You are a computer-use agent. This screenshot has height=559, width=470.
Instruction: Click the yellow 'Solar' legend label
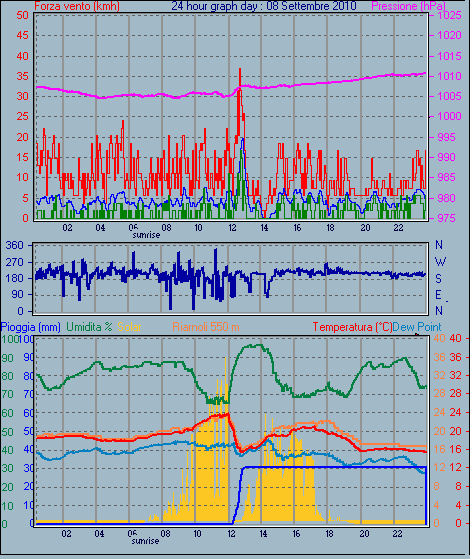tap(129, 327)
